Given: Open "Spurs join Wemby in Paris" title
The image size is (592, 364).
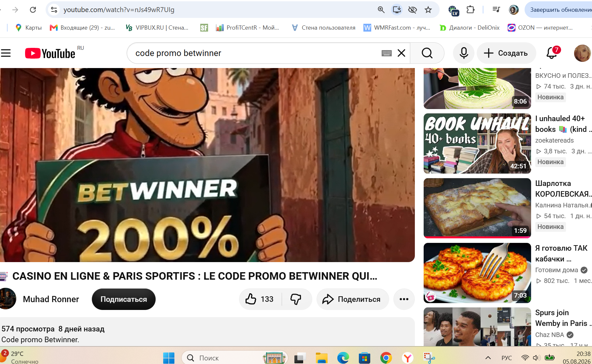Looking at the screenshot, I should coord(563,318).
